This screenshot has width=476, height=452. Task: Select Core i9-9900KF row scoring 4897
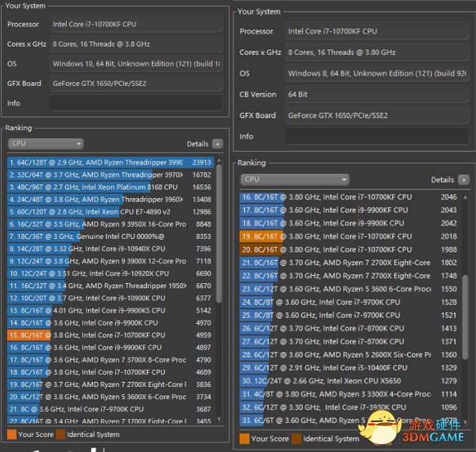pyautogui.click(x=110, y=348)
